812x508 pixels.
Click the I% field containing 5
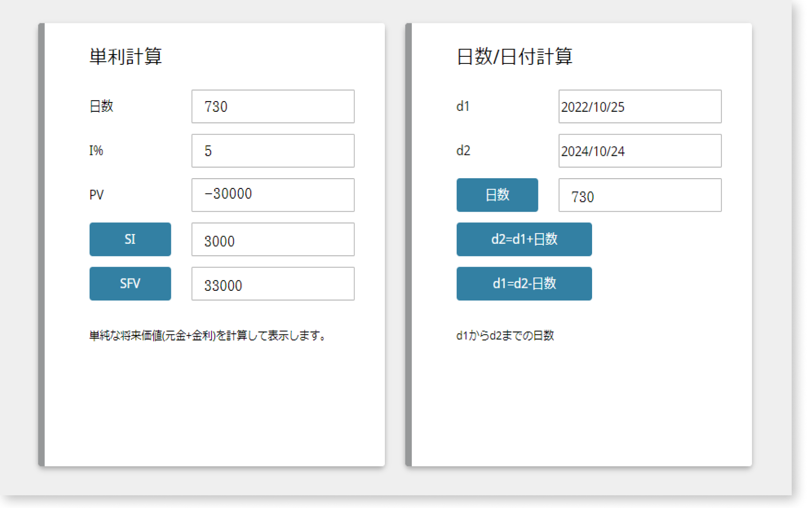click(x=273, y=151)
